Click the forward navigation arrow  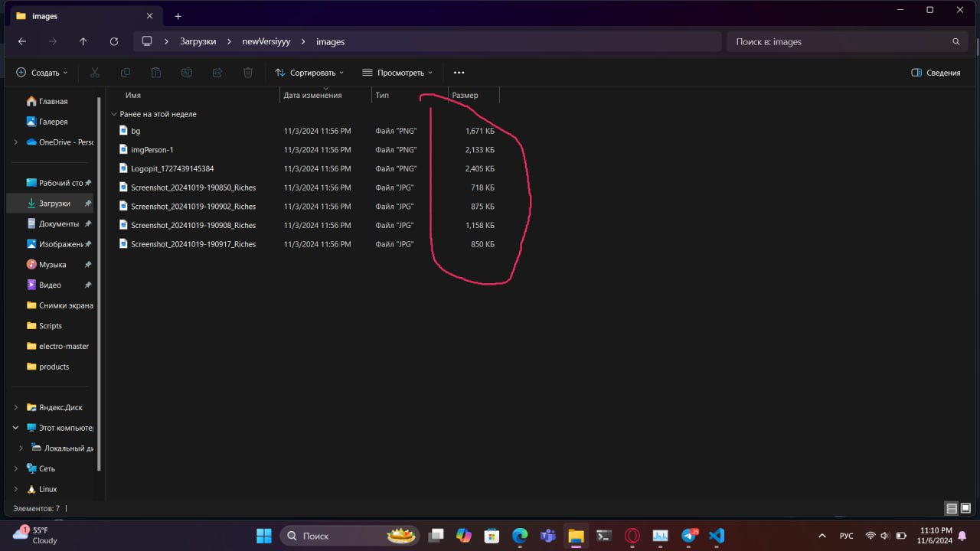pos(53,41)
